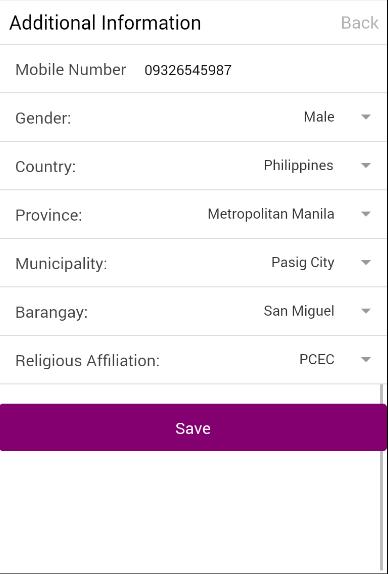
Task: Click the Gender label text
Action: pos(43,118)
